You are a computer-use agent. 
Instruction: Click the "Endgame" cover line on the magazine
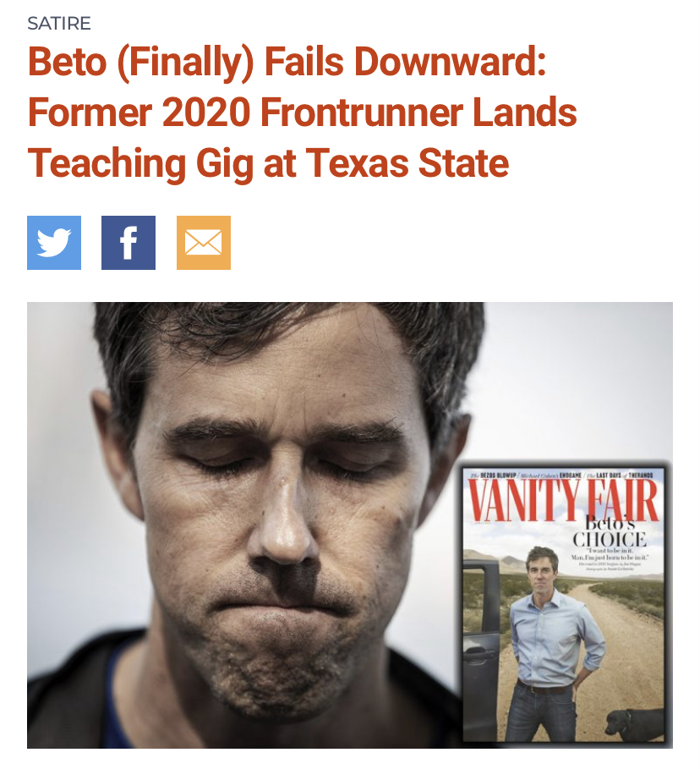click(x=552, y=475)
